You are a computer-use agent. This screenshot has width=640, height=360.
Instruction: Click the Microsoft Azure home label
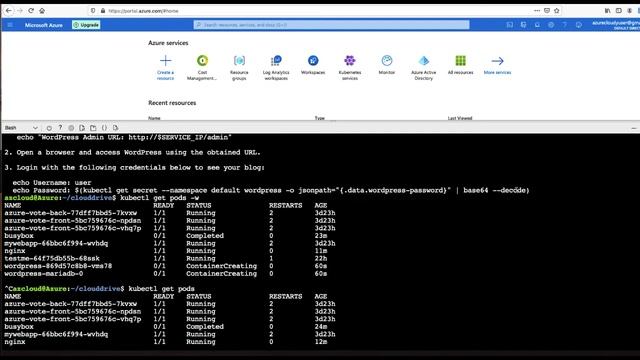[x=44, y=25]
